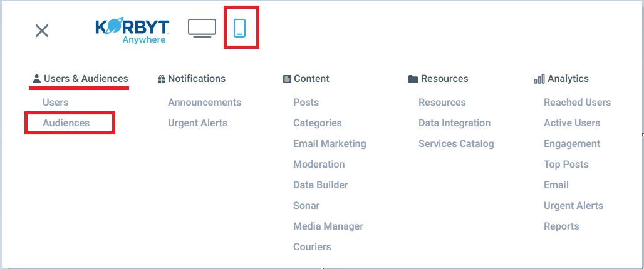This screenshot has width=644, height=269.
Task: View Reached Users analytics
Action: click(577, 103)
